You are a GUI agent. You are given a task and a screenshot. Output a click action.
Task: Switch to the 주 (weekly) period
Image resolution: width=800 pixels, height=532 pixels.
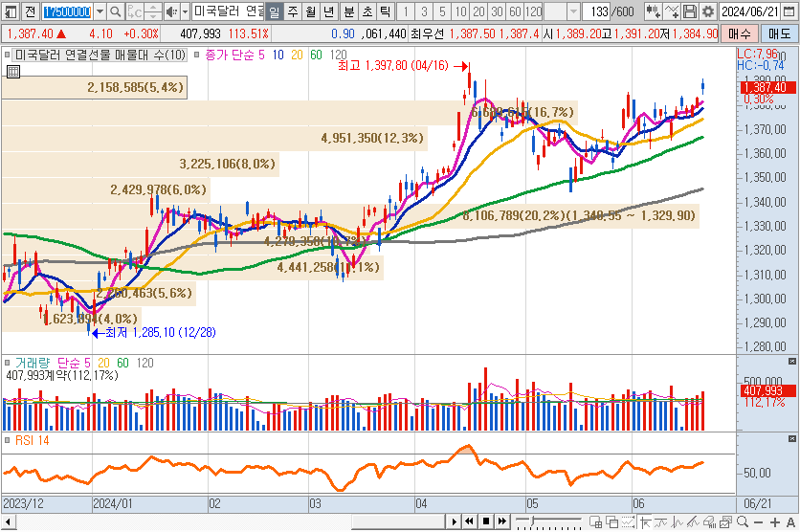click(x=292, y=11)
